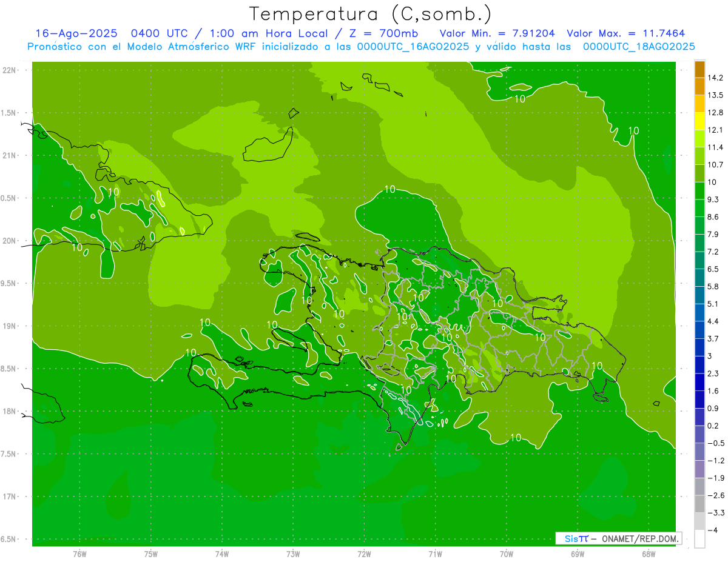Click legend value "-2.6"

coord(716,495)
